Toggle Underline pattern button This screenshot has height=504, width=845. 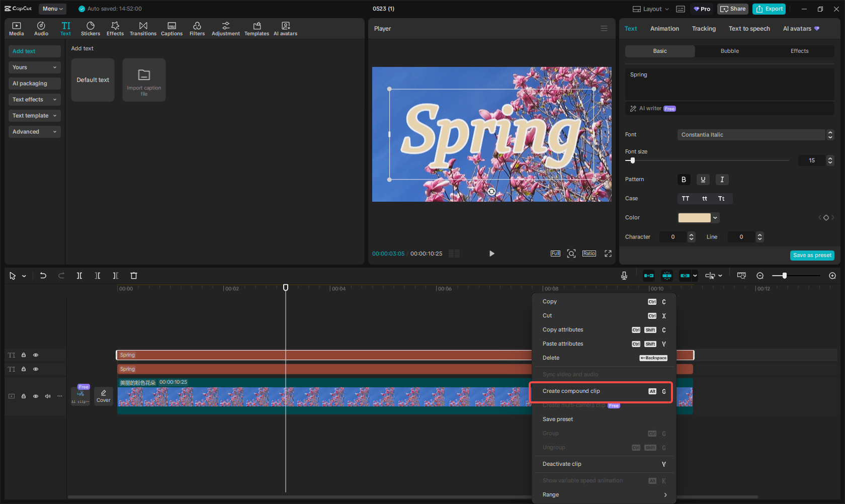(703, 180)
